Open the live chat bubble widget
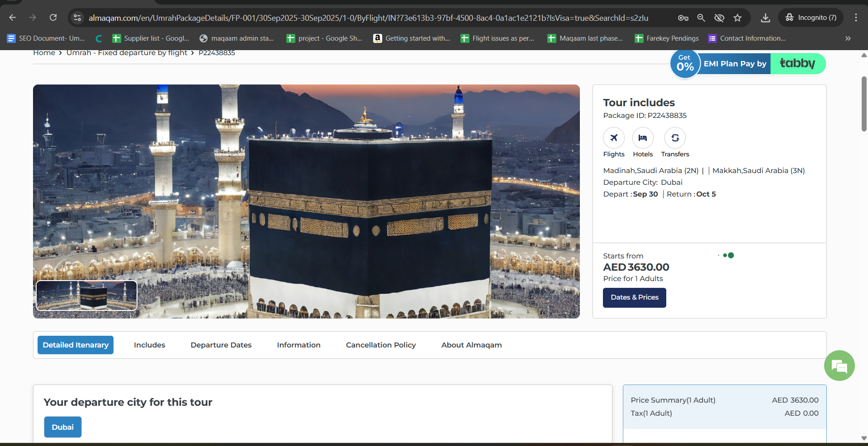868x446 pixels. (x=839, y=366)
